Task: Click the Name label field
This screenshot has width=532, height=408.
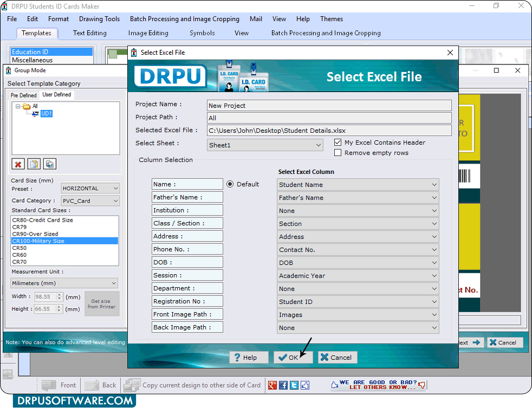Action: point(187,184)
